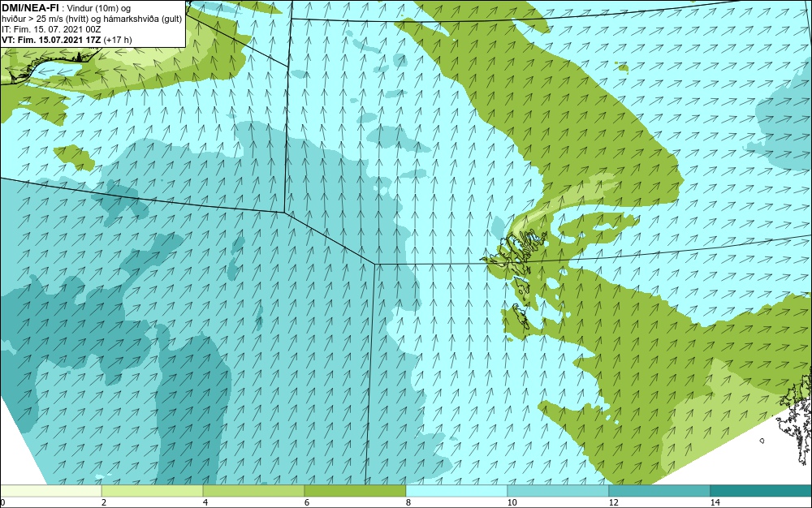Click the legend label '14'
The height and width of the screenshot is (508, 812).
(x=715, y=502)
